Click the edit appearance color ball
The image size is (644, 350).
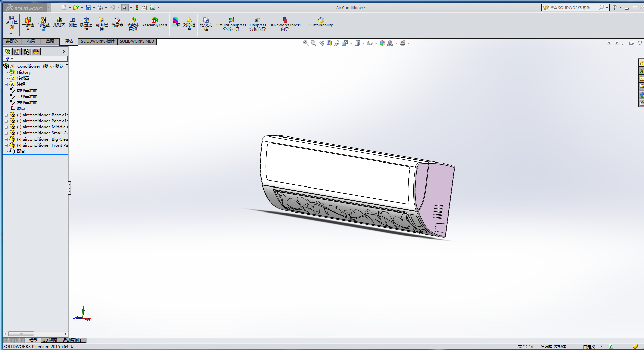[x=382, y=43]
